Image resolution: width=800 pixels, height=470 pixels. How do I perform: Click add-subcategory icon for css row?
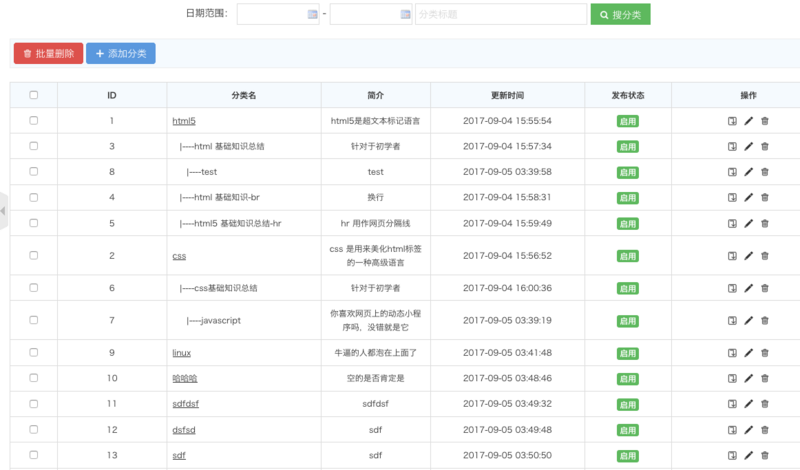[x=732, y=256]
